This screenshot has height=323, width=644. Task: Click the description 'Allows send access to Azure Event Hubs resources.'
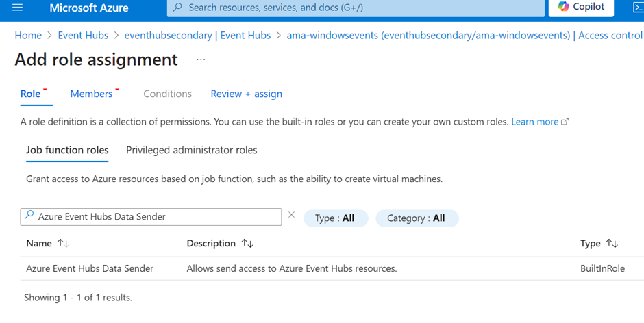click(x=292, y=268)
